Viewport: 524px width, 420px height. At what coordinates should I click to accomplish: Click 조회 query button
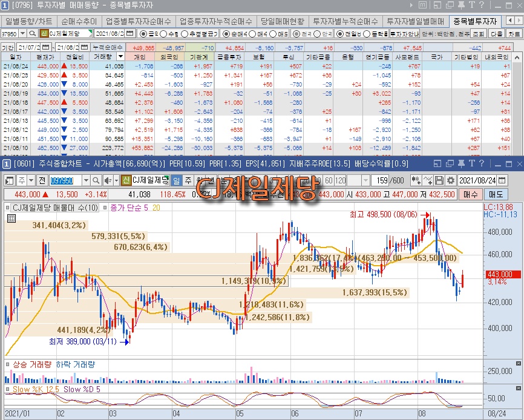(x=479, y=34)
